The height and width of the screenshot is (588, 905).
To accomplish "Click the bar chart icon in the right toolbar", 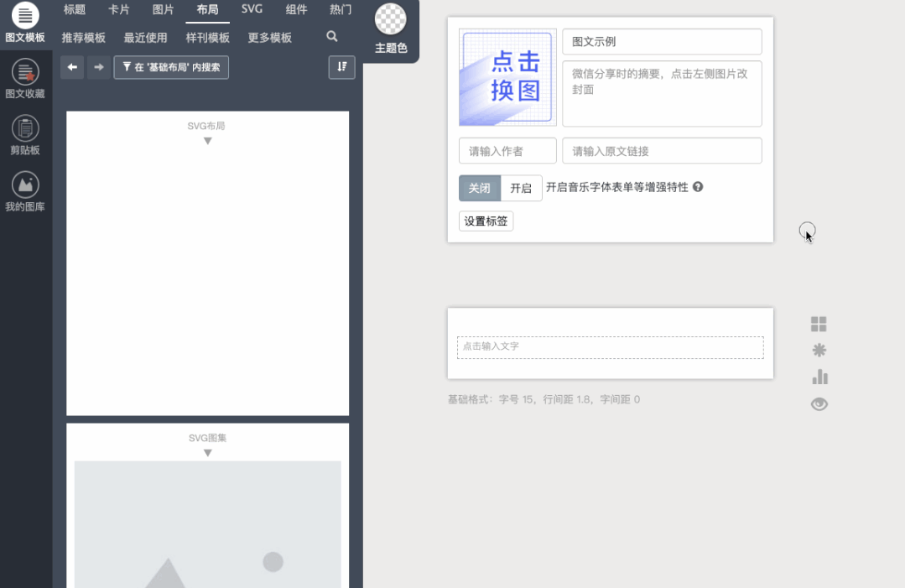I will pyautogui.click(x=819, y=377).
